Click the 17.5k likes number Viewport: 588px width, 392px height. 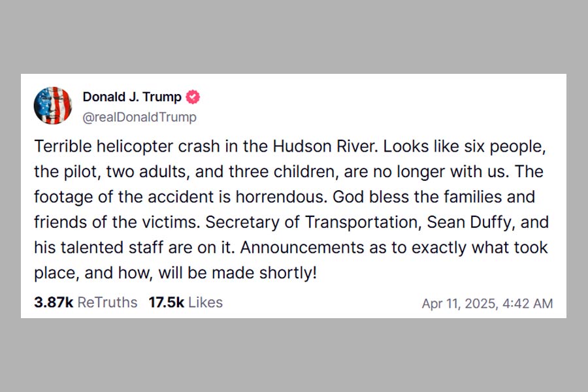coord(165,302)
